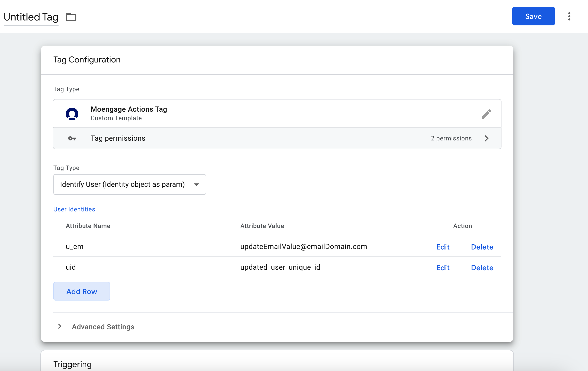Delete the u_em attribute row
The width and height of the screenshot is (588, 371).
pos(482,247)
